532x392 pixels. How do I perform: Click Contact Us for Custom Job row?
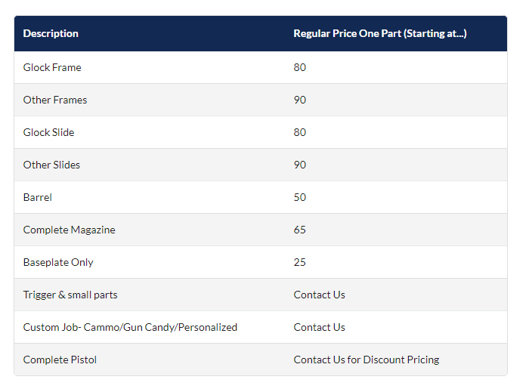(x=319, y=327)
